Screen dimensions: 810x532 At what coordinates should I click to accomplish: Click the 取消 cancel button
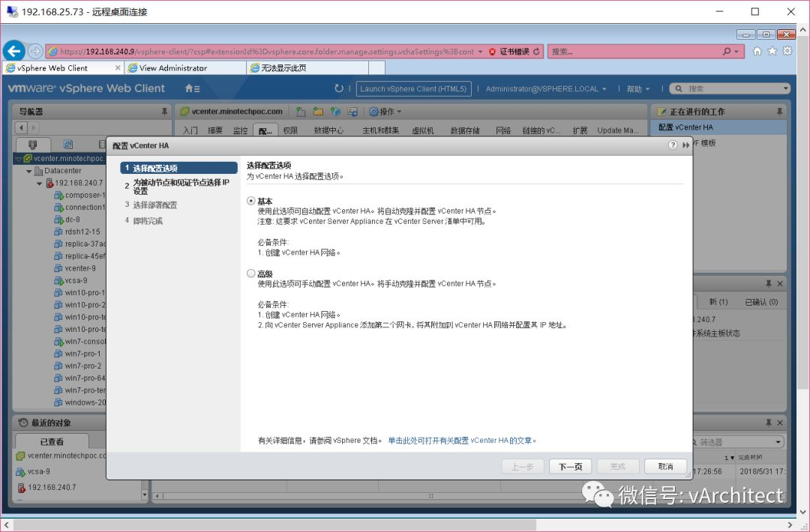(666, 467)
